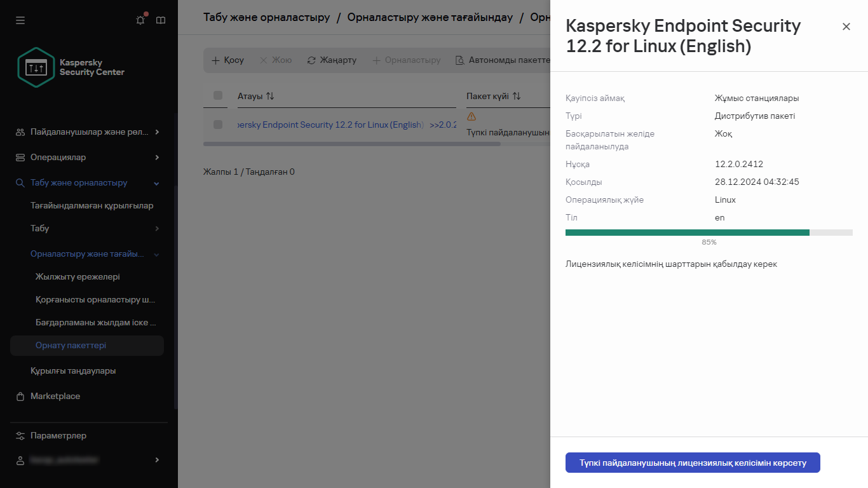The width and height of the screenshot is (868, 488).
Task: Click the Операциялар section icon
Action: [18, 157]
